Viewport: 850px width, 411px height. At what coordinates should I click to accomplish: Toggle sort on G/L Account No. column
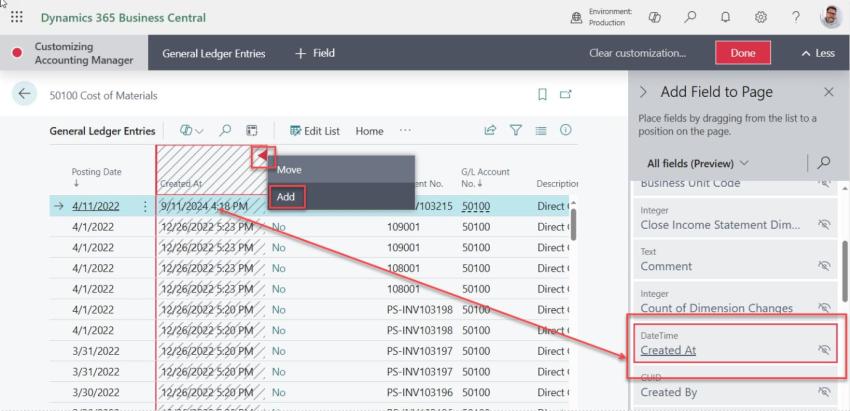[x=485, y=177]
